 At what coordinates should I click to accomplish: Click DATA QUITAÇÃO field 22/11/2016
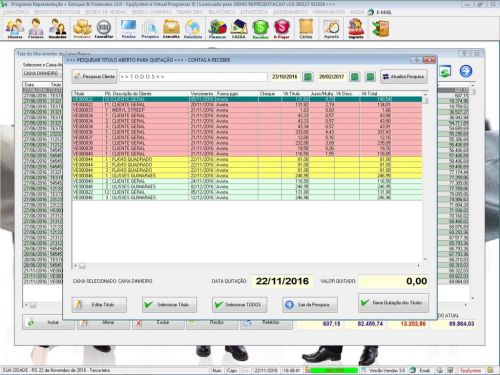pyautogui.click(x=282, y=281)
